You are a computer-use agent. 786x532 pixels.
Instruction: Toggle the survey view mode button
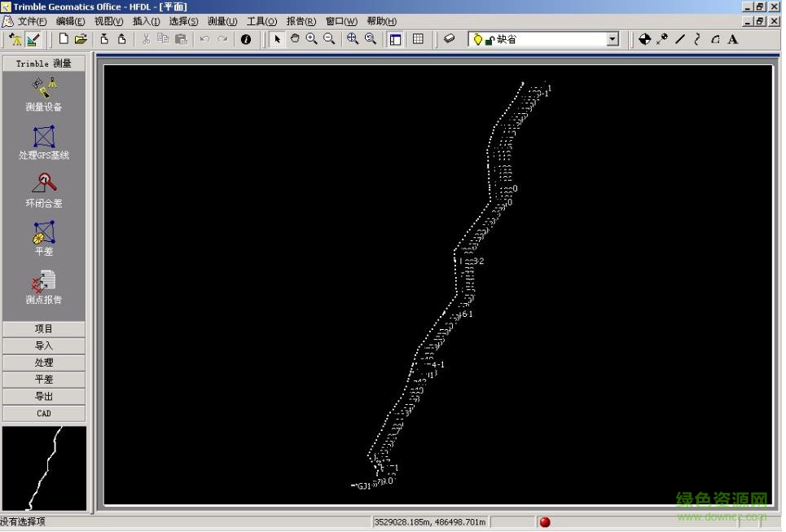(15, 39)
